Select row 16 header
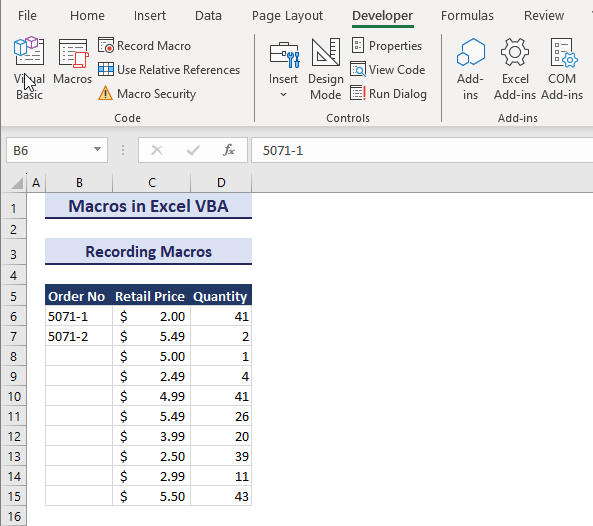 click(14, 516)
